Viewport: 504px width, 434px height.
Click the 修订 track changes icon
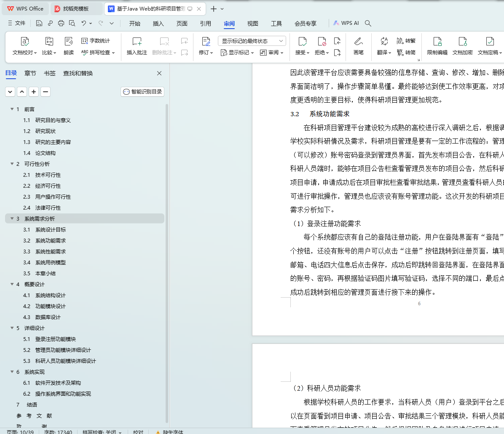206,41
